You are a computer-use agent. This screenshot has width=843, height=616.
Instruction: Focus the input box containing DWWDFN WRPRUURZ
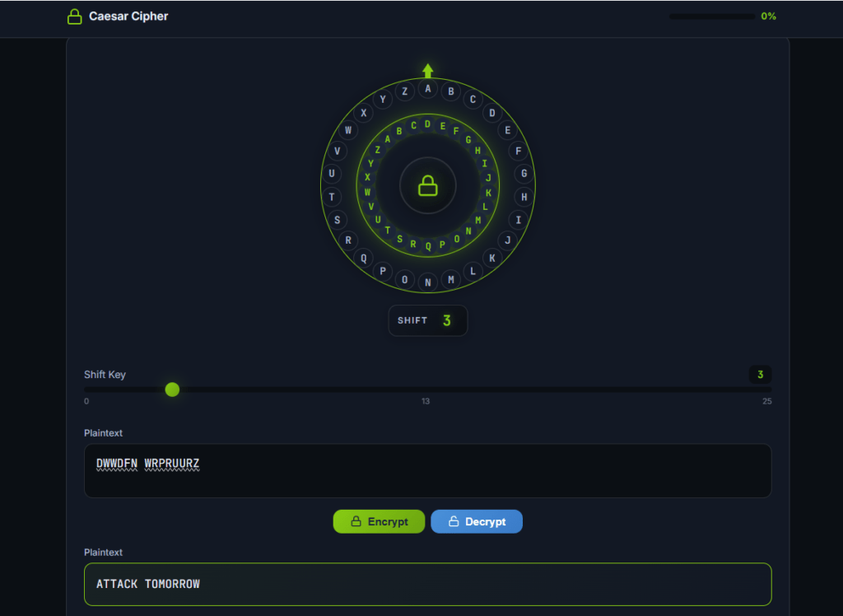coord(427,471)
